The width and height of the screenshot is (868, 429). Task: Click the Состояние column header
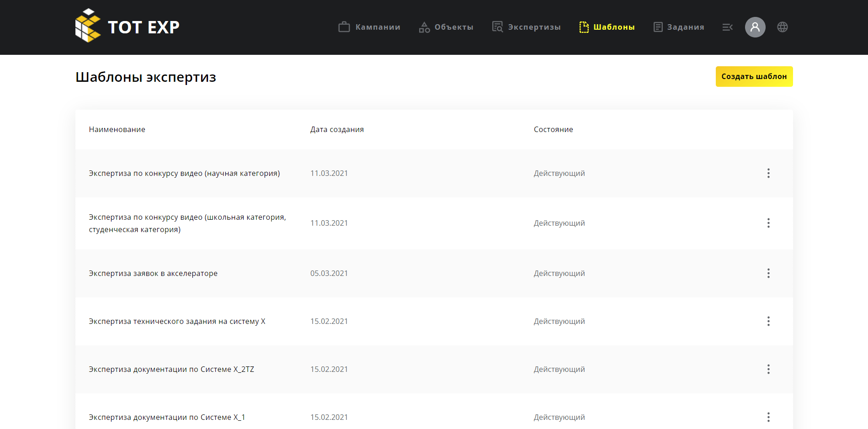(553, 129)
